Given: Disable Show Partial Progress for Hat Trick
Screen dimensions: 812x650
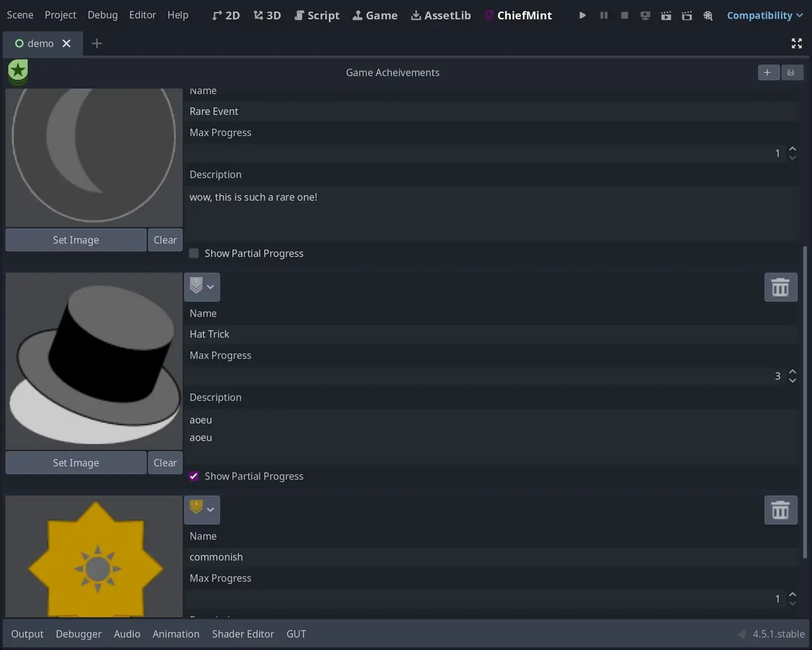Looking at the screenshot, I should click(193, 475).
